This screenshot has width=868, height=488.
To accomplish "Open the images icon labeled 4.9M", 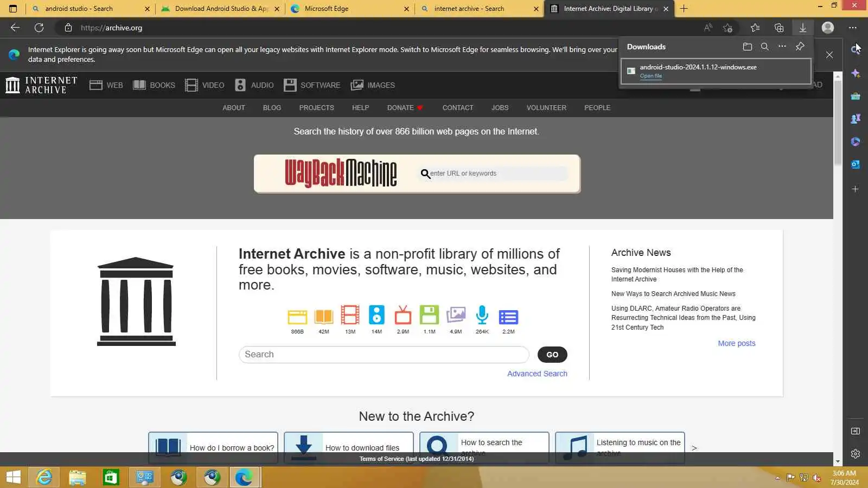I will point(456,320).
